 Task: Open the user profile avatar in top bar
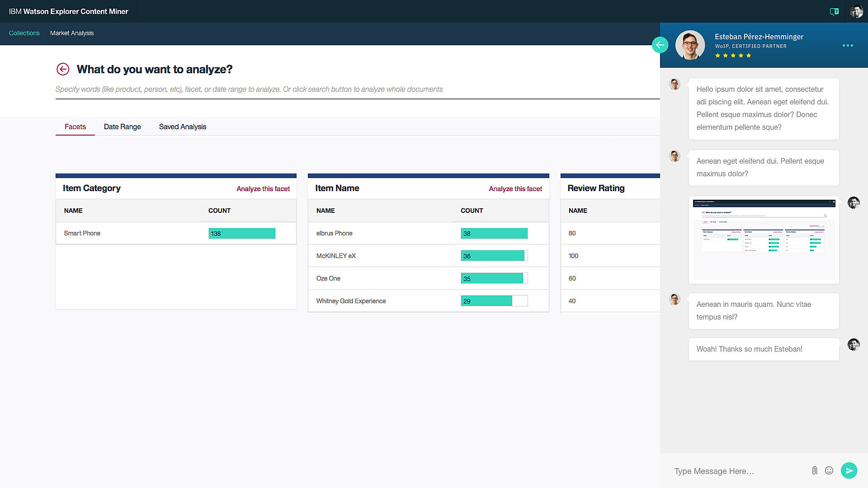856,11
